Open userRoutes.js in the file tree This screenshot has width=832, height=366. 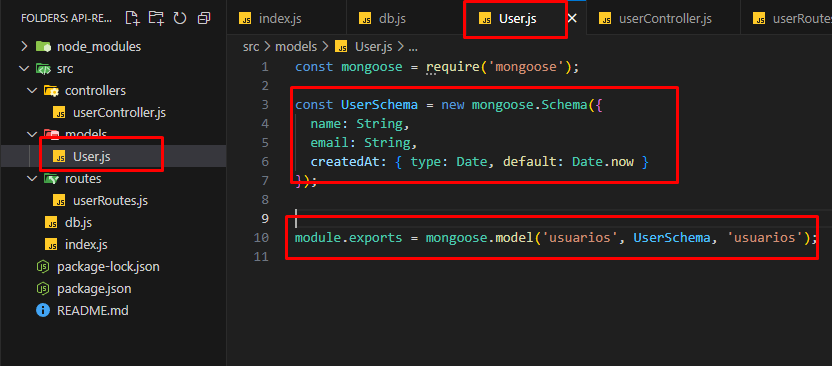110,201
